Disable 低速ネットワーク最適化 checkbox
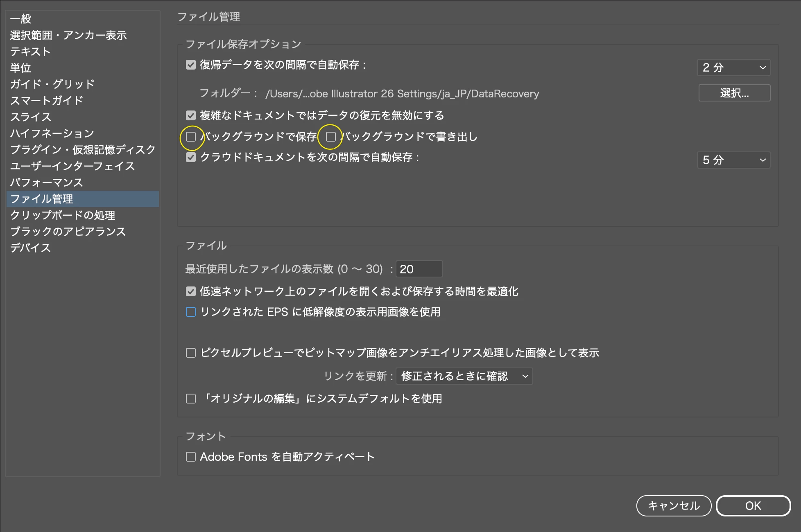Image resolution: width=801 pixels, height=532 pixels. 191,291
